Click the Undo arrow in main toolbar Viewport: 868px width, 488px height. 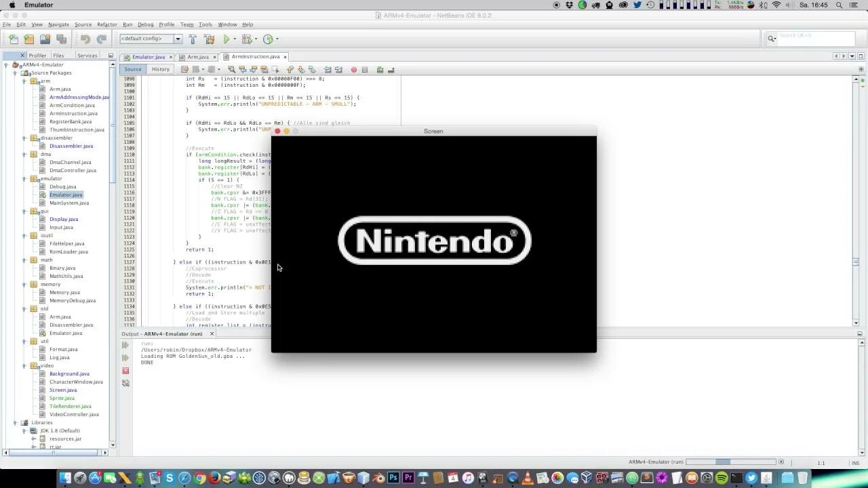(85, 39)
